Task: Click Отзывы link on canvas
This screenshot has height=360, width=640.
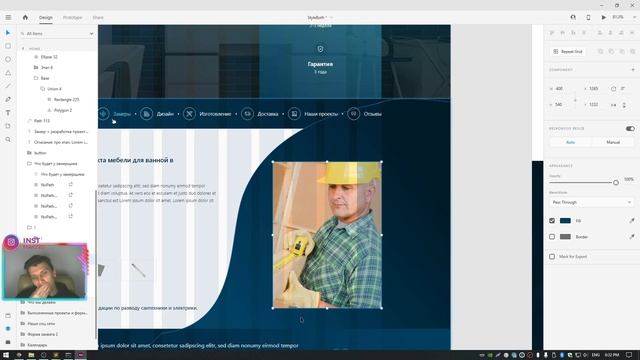Action: [372, 114]
